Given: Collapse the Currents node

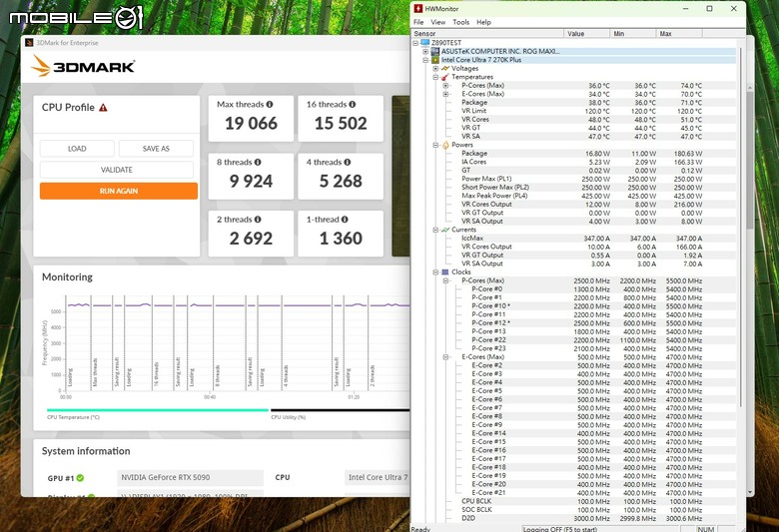Looking at the screenshot, I should click(435, 230).
